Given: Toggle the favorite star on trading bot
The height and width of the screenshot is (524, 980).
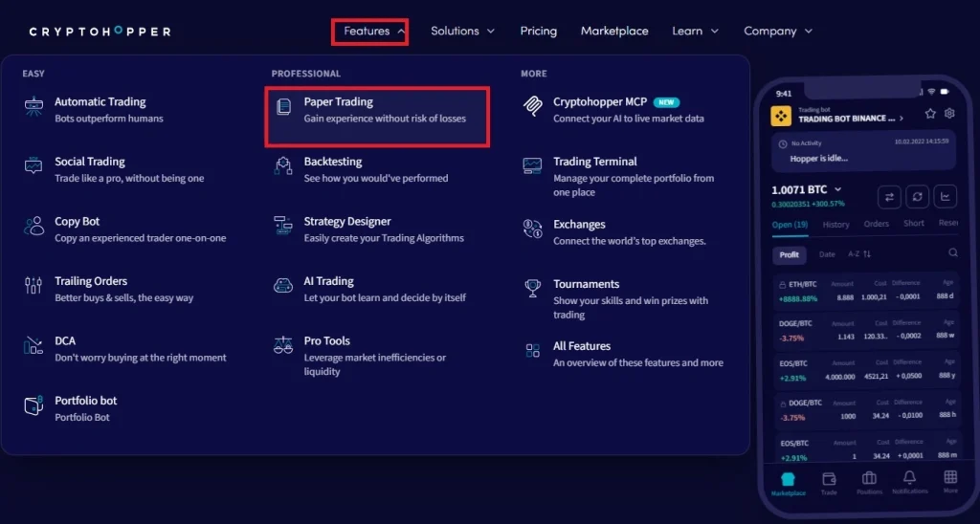Looking at the screenshot, I should click(x=930, y=113).
